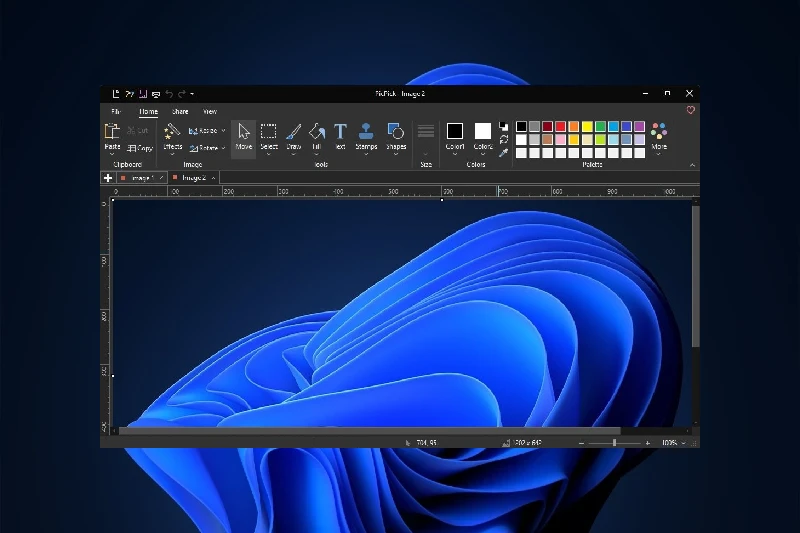Close the Image 1 tab
Image resolution: width=800 pixels, height=533 pixels.
click(x=161, y=177)
